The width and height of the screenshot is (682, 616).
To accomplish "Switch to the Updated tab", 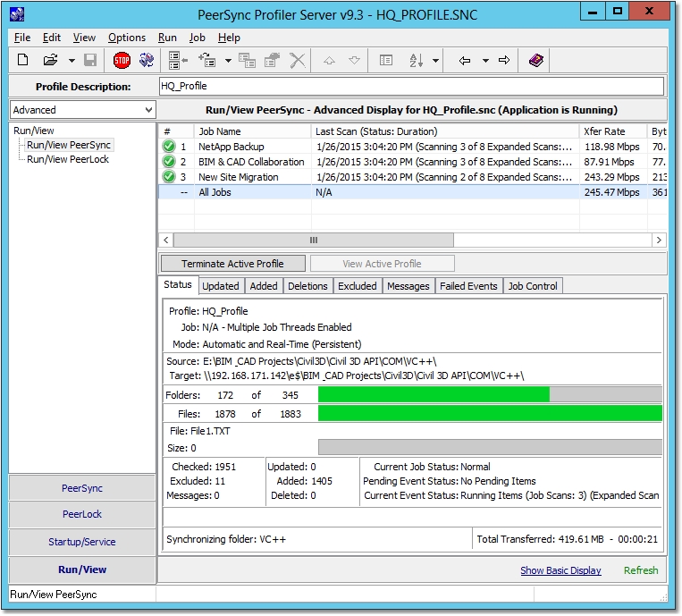I will [x=221, y=286].
